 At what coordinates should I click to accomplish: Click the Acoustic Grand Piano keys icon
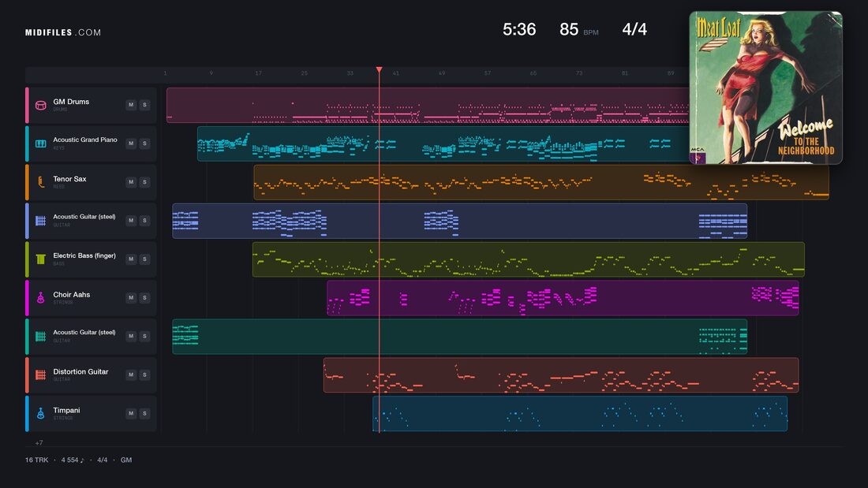[40, 143]
